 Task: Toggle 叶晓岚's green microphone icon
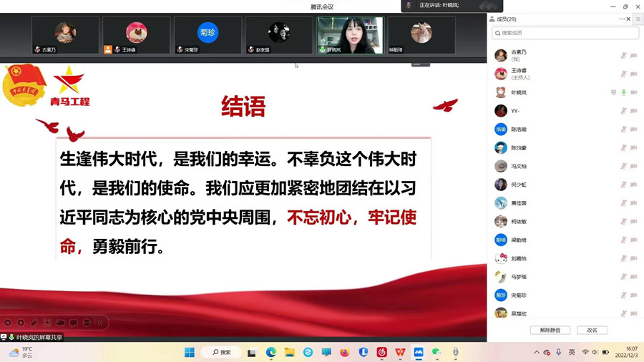coord(623,92)
